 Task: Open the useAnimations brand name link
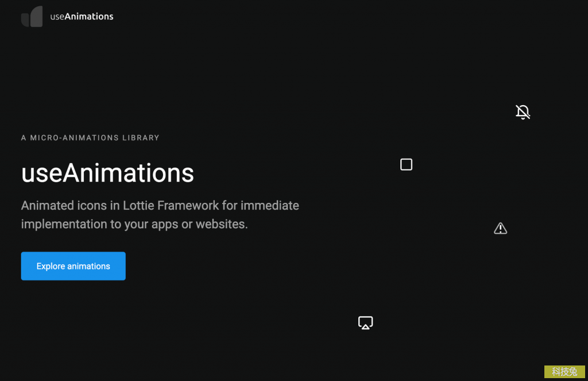[82, 17]
